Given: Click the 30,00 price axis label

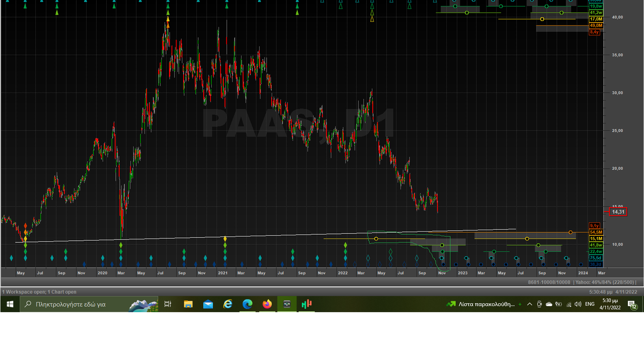Looking at the screenshot, I should pos(617,93).
